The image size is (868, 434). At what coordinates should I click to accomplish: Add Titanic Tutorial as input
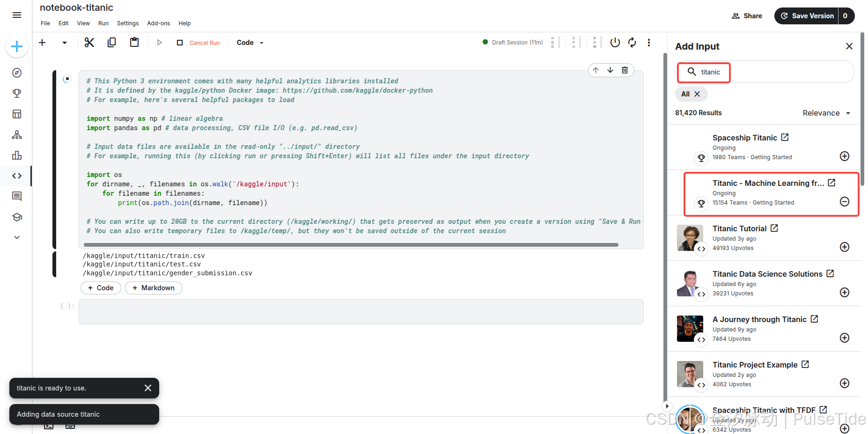845,247
